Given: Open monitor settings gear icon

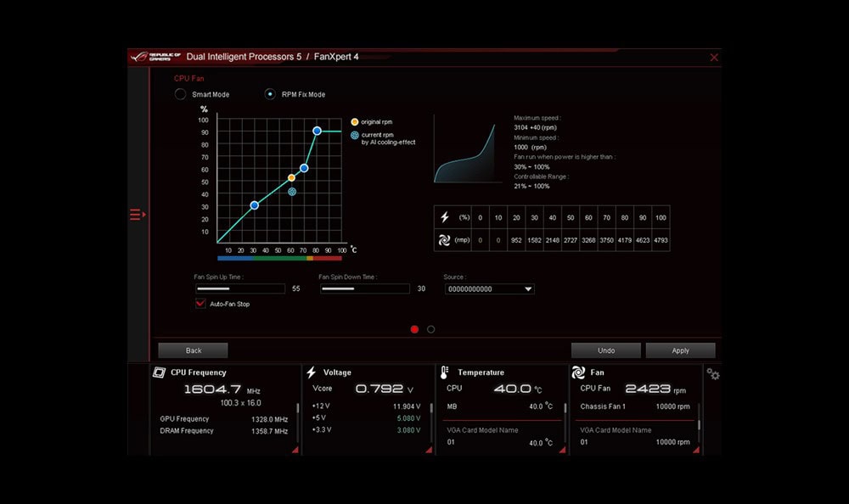Looking at the screenshot, I should tap(713, 373).
